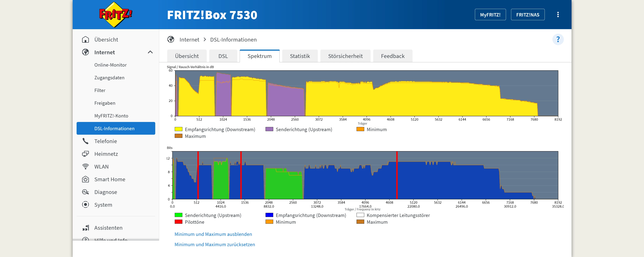
Task: Open the Online-Monitor submenu item
Action: tap(110, 65)
